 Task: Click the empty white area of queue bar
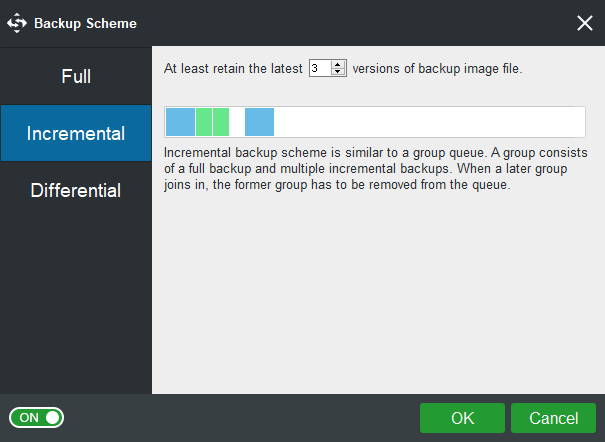coord(430,122)
